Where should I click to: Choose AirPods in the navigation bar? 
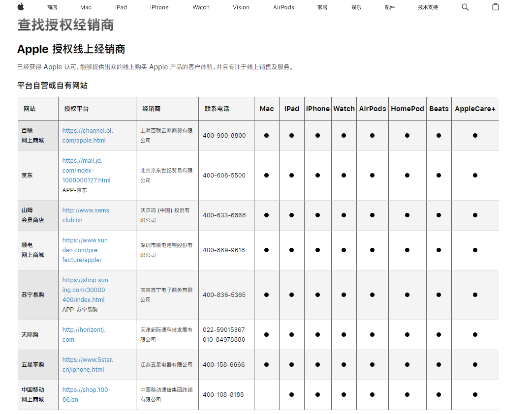click(283, 7)
